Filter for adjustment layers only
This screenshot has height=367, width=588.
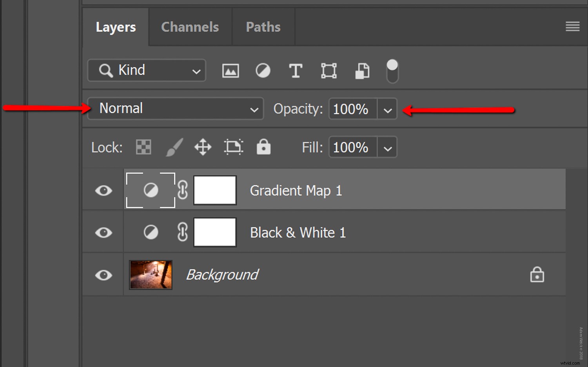263,71
